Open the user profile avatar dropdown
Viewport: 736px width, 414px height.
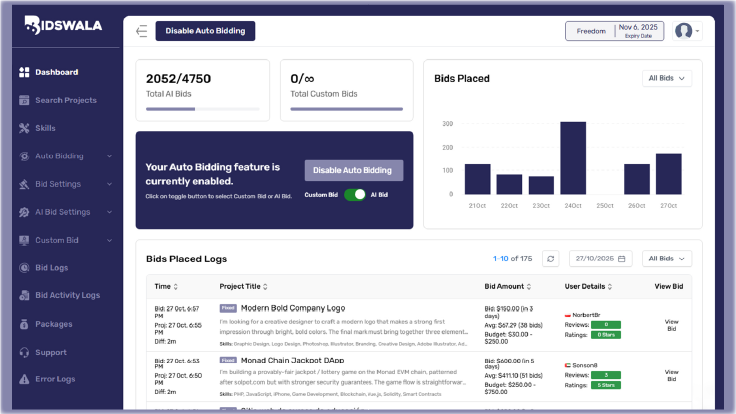686,31
